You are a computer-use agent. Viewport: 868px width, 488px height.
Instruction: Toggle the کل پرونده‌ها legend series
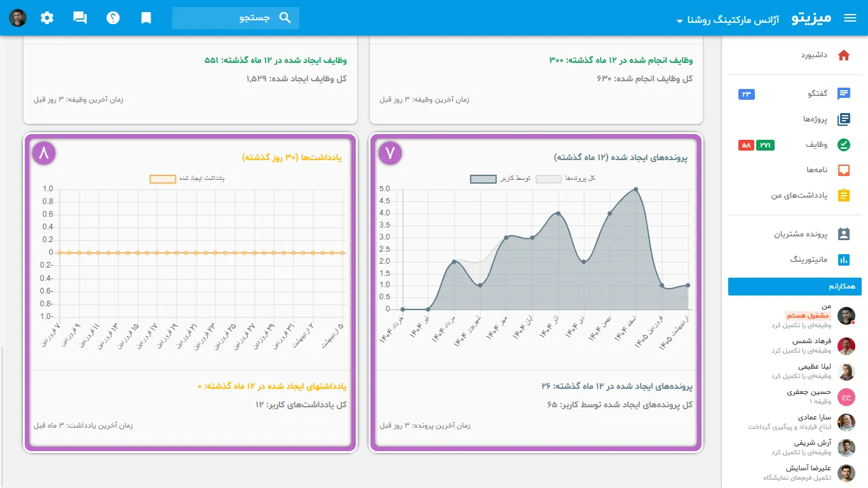point(566,179)
